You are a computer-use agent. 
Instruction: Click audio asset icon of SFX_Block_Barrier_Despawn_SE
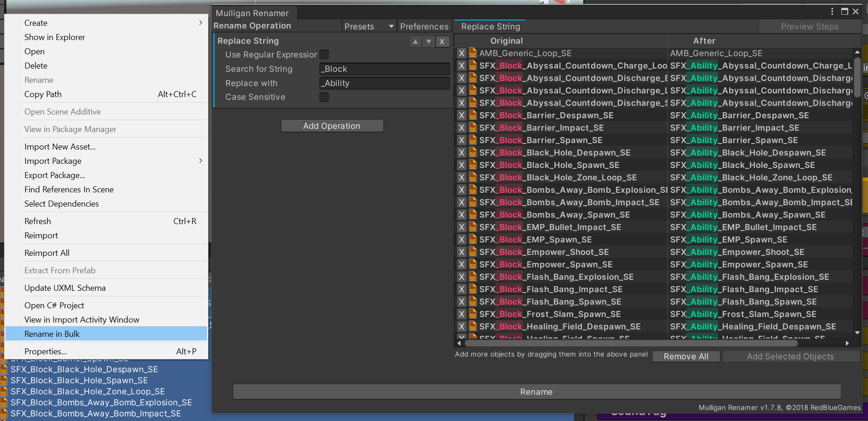pos(473,115)
